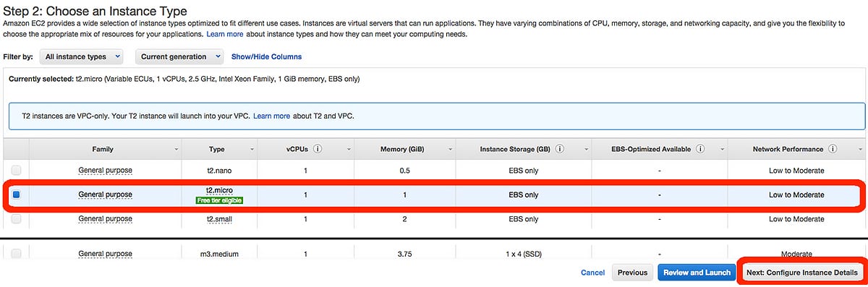Viewport: 868px width, 287px height.
Task: Click the 3.75 memory value
Action: pyautogui.click(x=404, y=254)
